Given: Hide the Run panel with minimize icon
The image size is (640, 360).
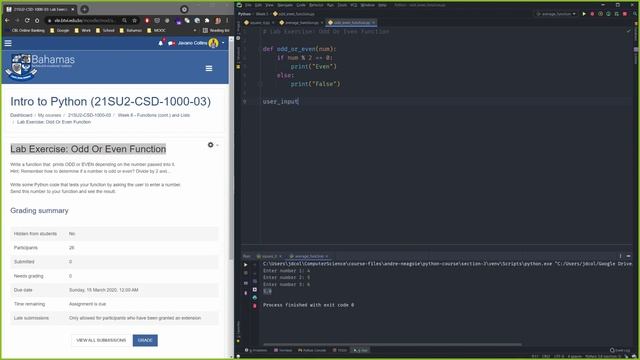Looking at the screenshot, I should (629, 256).
